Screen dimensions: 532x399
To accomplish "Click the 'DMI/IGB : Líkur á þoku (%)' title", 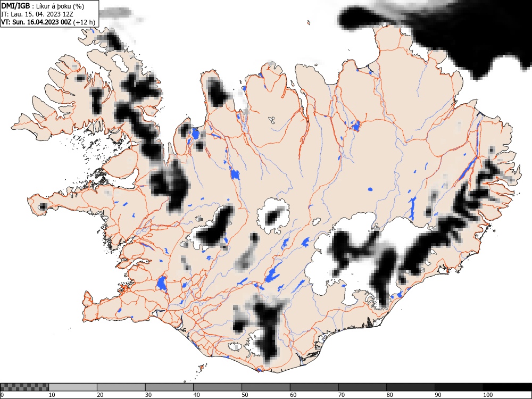I will tap(43, 6).
